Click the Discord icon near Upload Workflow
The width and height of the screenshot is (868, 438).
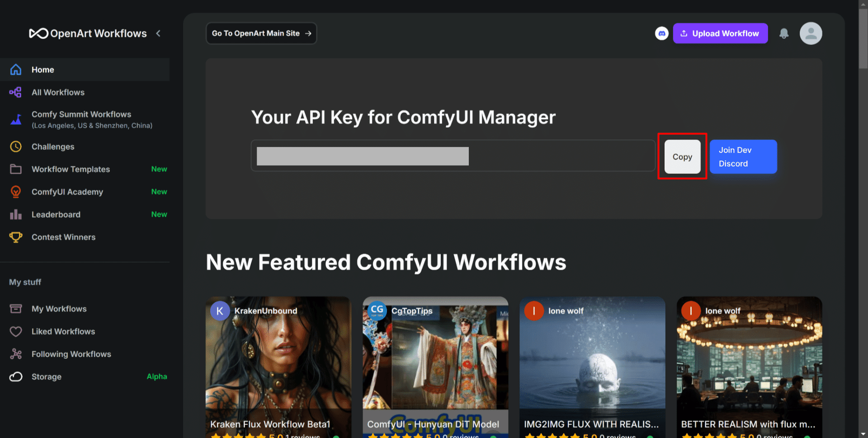[661, 33]
